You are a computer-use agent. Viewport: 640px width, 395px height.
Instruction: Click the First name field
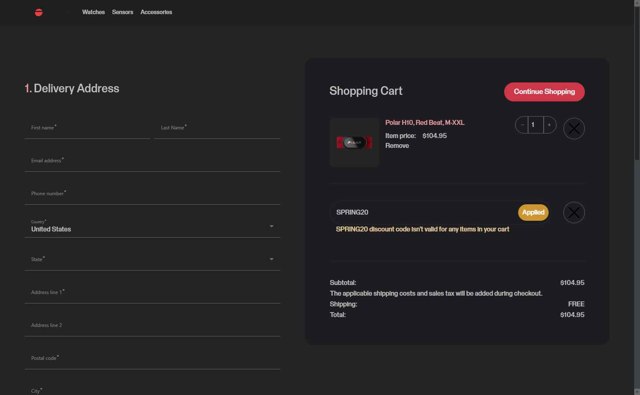tap(87, 128)
